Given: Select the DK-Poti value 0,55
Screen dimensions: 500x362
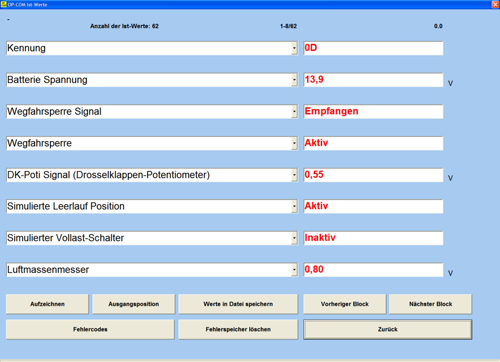Looking at the screenshot, I should pos(373,175).
